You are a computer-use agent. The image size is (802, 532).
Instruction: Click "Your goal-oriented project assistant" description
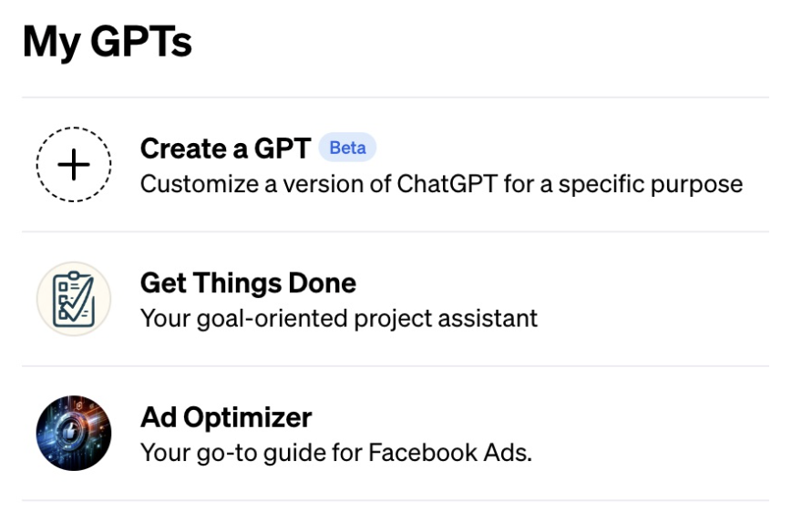click(x=339, y=318)
